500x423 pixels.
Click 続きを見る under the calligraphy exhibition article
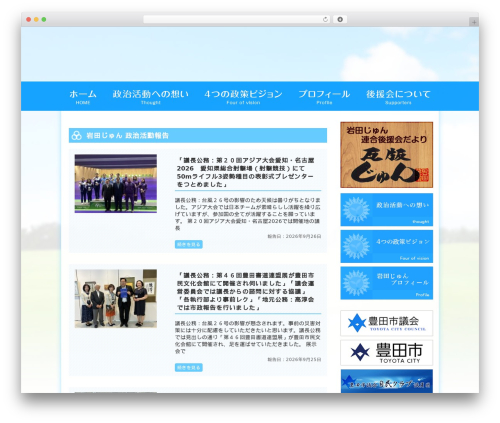pos(189,367)
